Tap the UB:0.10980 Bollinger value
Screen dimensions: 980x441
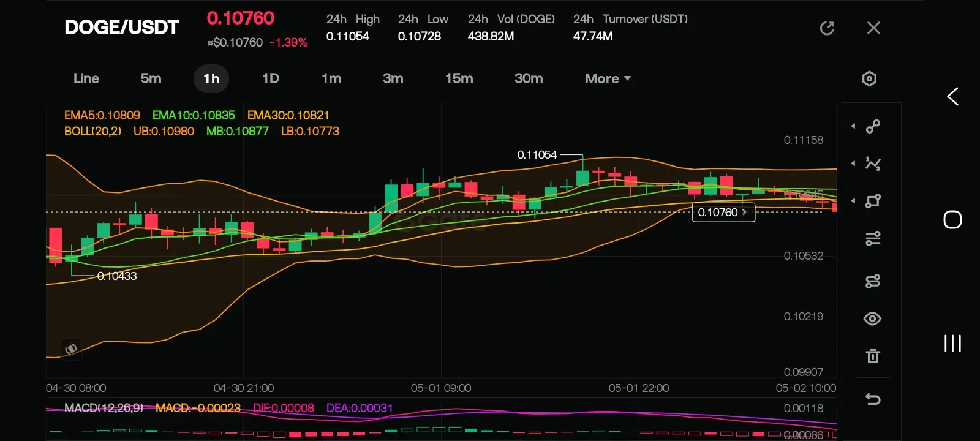164,131
